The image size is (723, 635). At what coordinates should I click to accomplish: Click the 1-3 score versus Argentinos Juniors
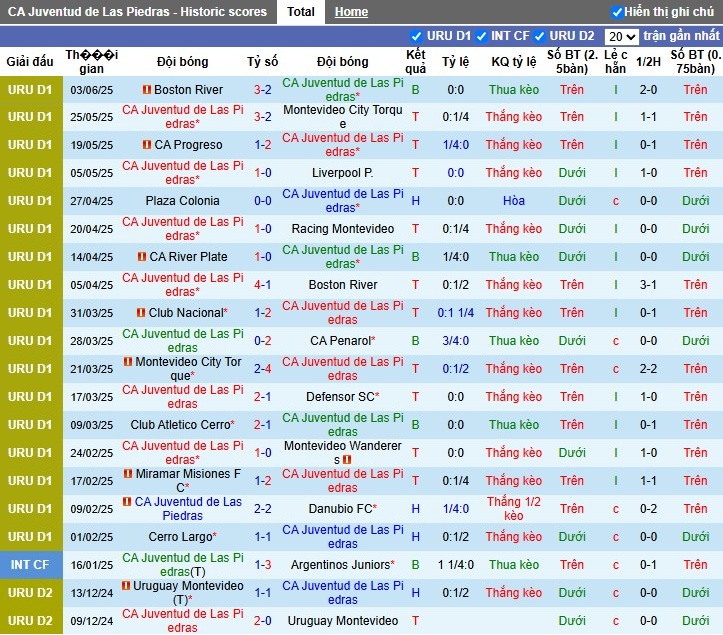262,564
